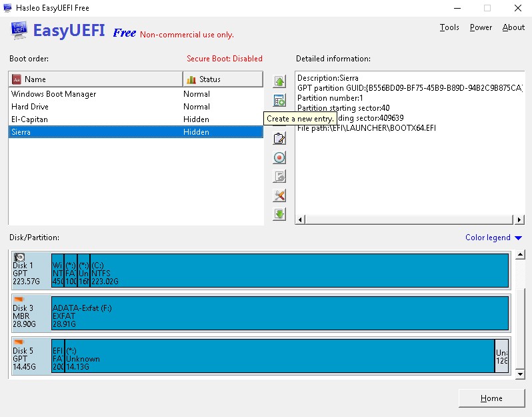
Task: Sort boot entries by Status column header
Action: [x=223, y=79]
